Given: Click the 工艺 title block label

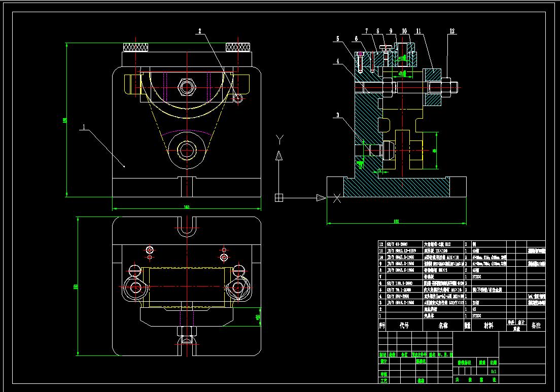Looking at the screenshot, I should pyautogui.click(x=383, y=381).
